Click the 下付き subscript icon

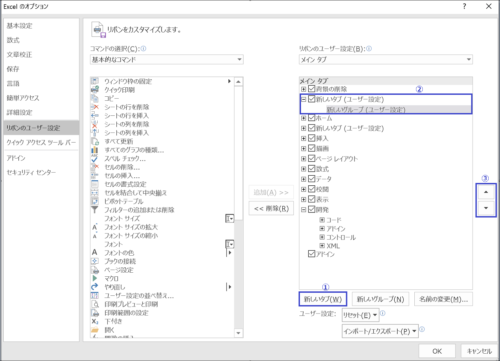[x=95, y=321]
